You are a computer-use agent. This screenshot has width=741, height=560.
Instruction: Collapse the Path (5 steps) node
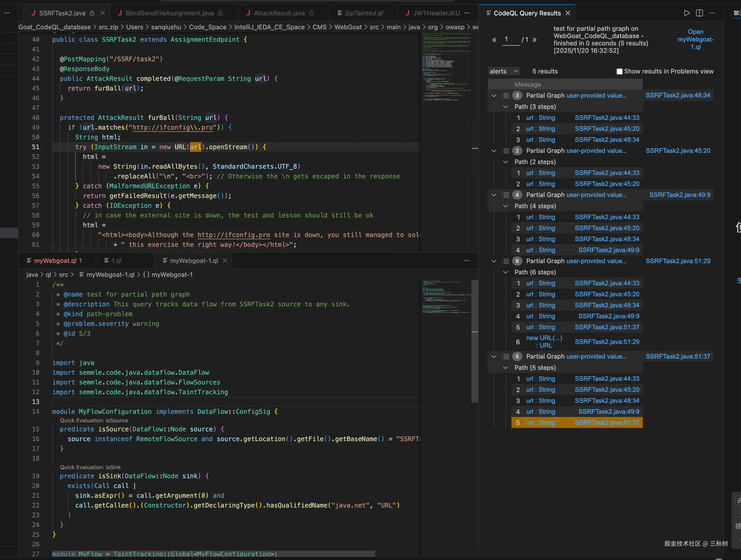(x=506, y=368)
